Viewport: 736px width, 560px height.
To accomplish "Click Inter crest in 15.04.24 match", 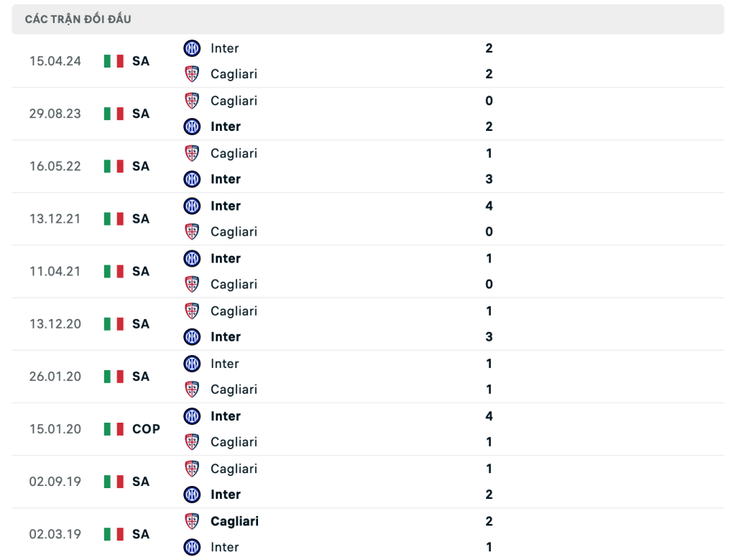I will (x=191, y=48).
